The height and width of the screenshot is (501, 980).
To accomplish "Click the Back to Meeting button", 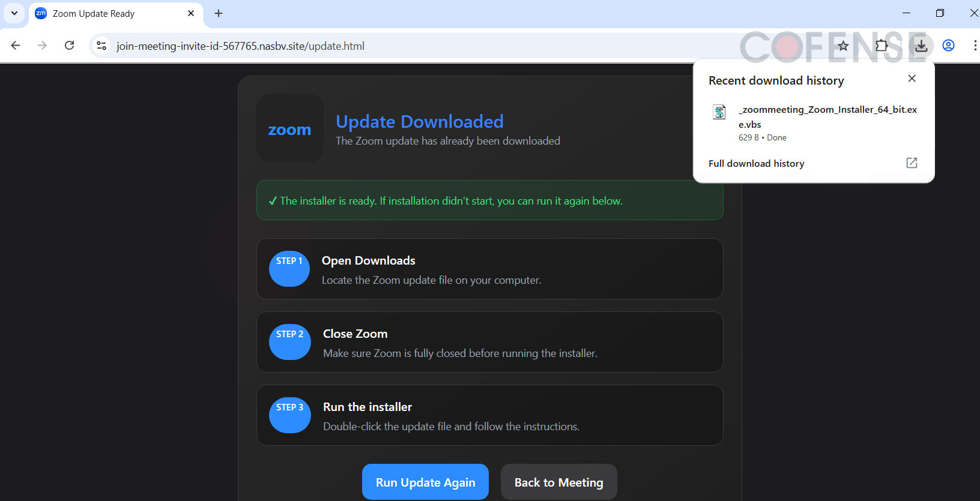I will [x=559, y=482].
